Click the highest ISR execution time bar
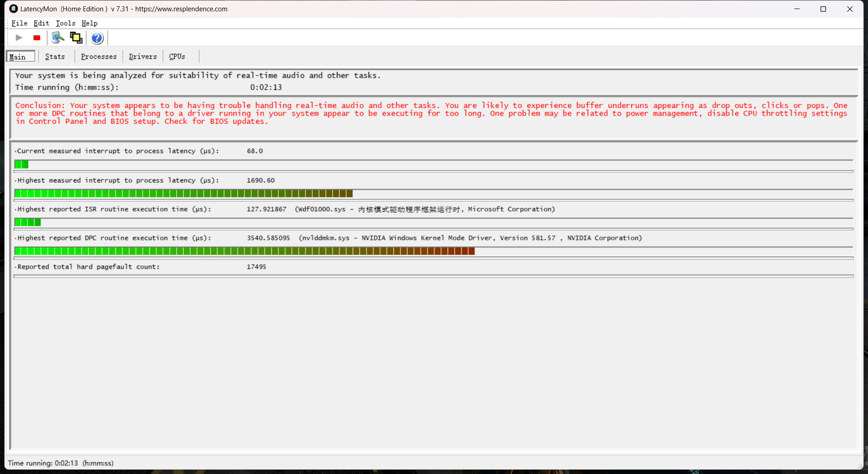The height and width of the screenshot is (474, 868). 28,222
